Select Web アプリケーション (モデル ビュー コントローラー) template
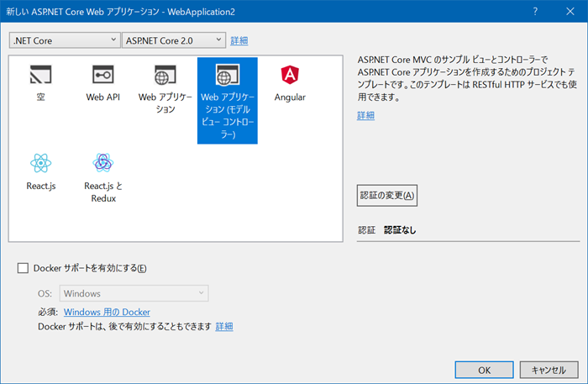The image size is (588, 384). [228, 101]
